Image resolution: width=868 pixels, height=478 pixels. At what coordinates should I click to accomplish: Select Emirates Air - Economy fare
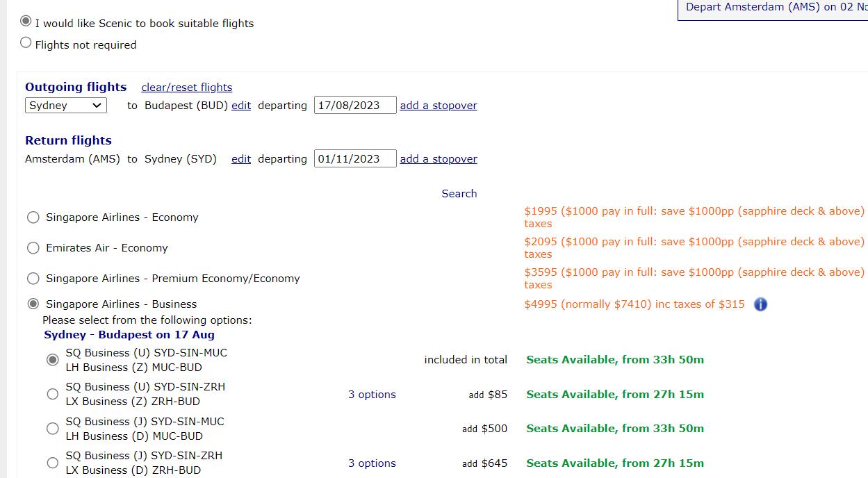pyautogui.click(x=33, y=248)
